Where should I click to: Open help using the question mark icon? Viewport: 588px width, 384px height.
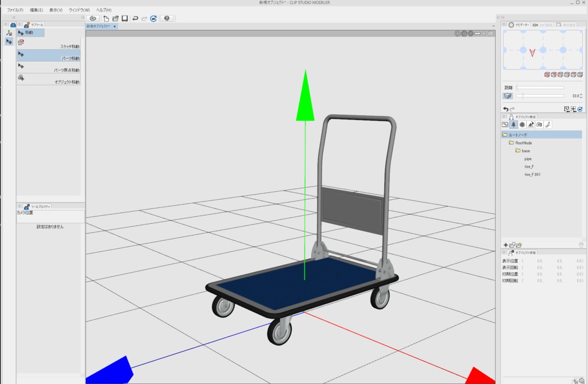[x=167, y=18]
